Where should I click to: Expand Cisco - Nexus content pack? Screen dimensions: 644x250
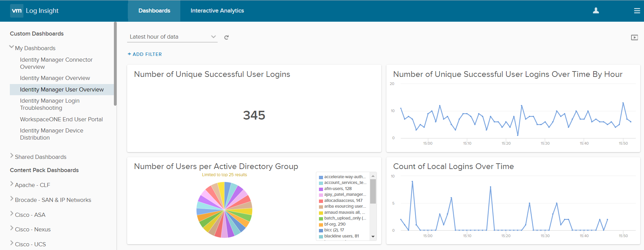click(x=12, y=228)
